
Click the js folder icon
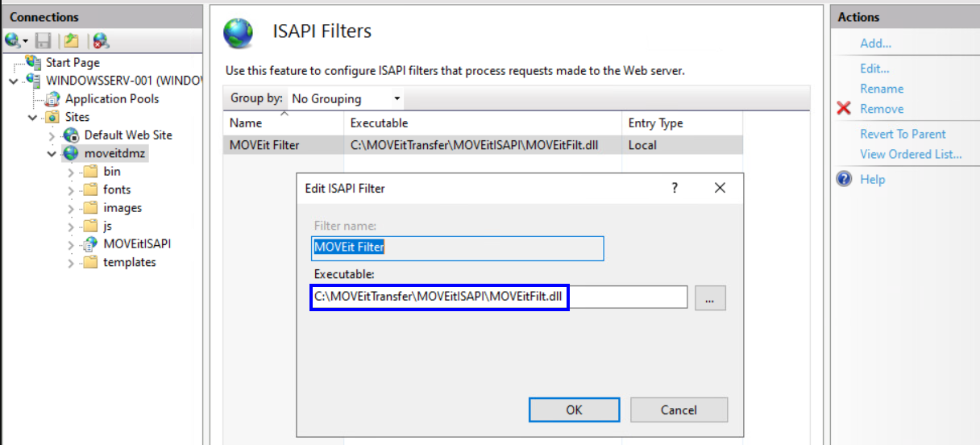(x=89, y=226)
